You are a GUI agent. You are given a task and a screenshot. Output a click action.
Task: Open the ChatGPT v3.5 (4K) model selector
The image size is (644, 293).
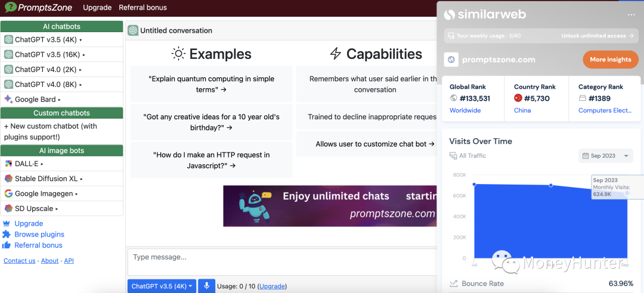tap(162, 286)
